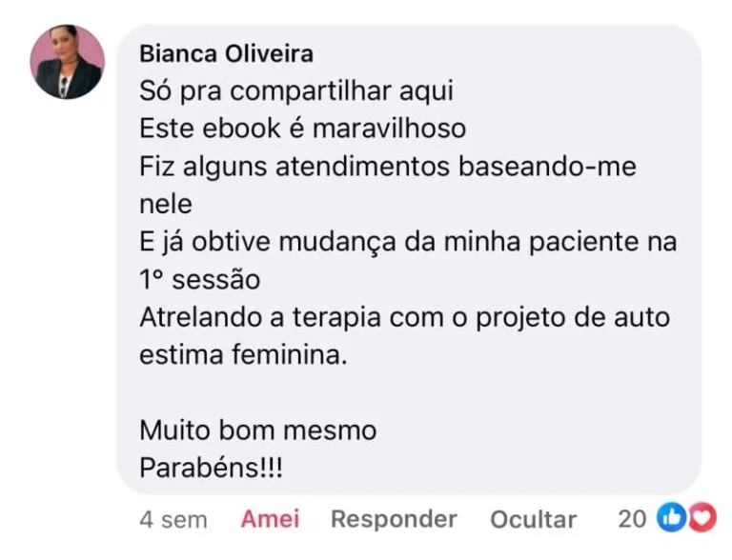Click the red heart reaction icon
Image resolution: width=732 pixels, height=560 pixels.
click(701, 518)
